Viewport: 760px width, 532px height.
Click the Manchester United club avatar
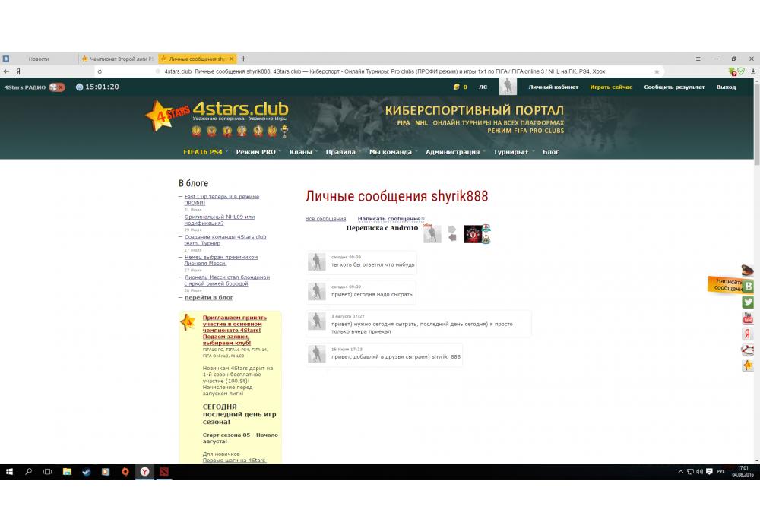click(473, 234)
